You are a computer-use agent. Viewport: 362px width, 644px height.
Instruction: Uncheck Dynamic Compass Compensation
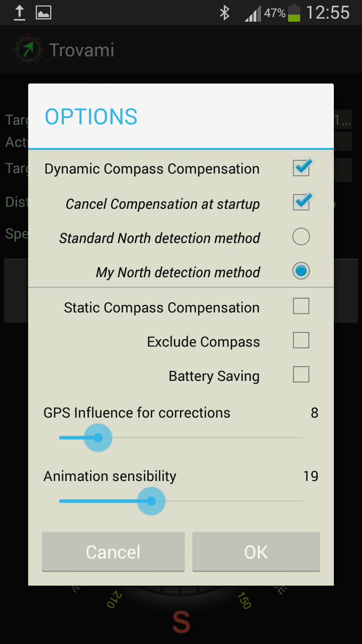pos(301,168)
